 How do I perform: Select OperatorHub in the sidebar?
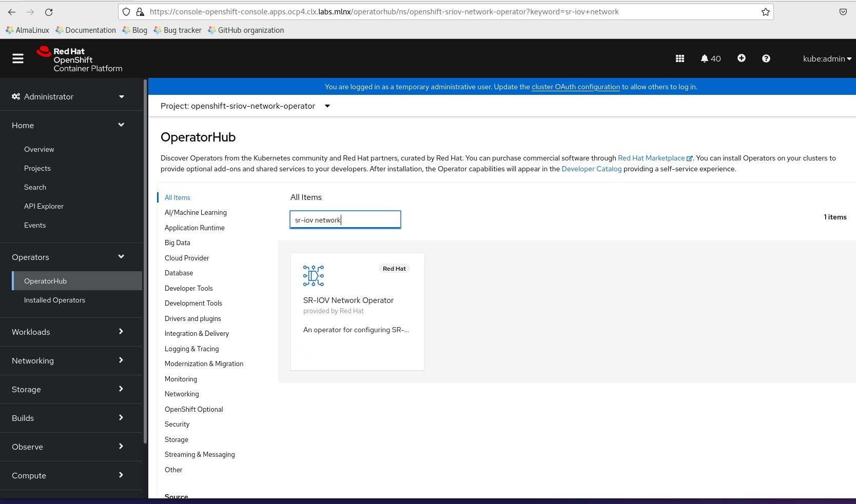77,281
